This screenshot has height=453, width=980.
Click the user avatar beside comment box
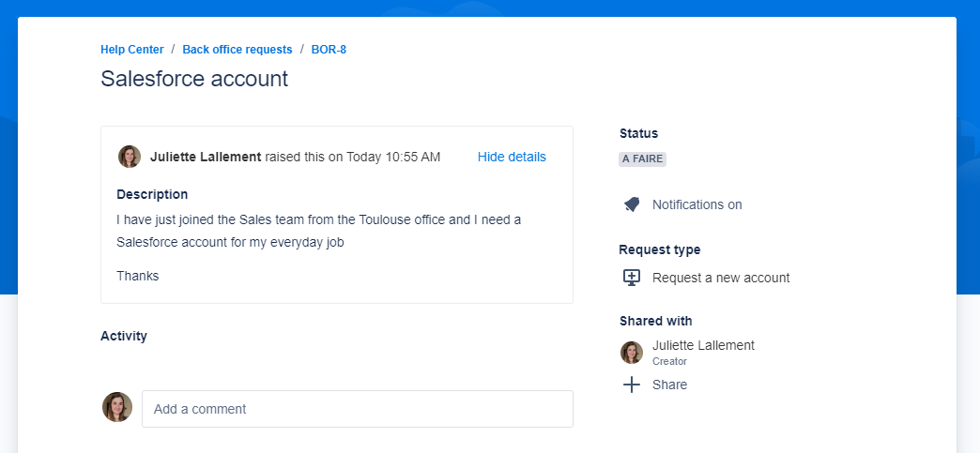tap(117, 408)
